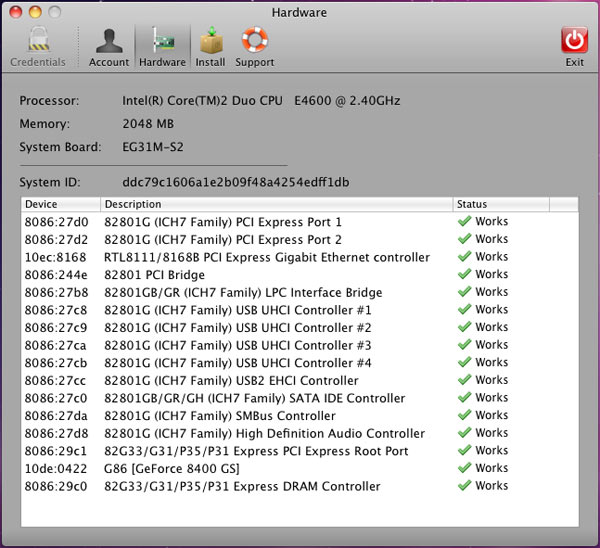
Task: Select the RTL8111/8168B Gigabit Ethernet controller row
Action: [x=266, y=257]
